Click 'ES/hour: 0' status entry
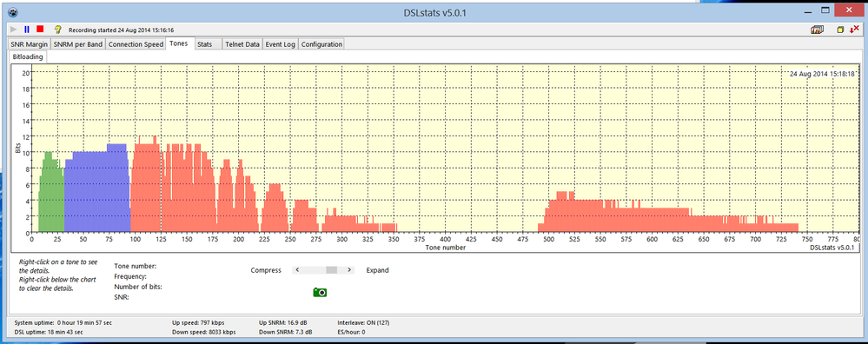 click(351, 333)
